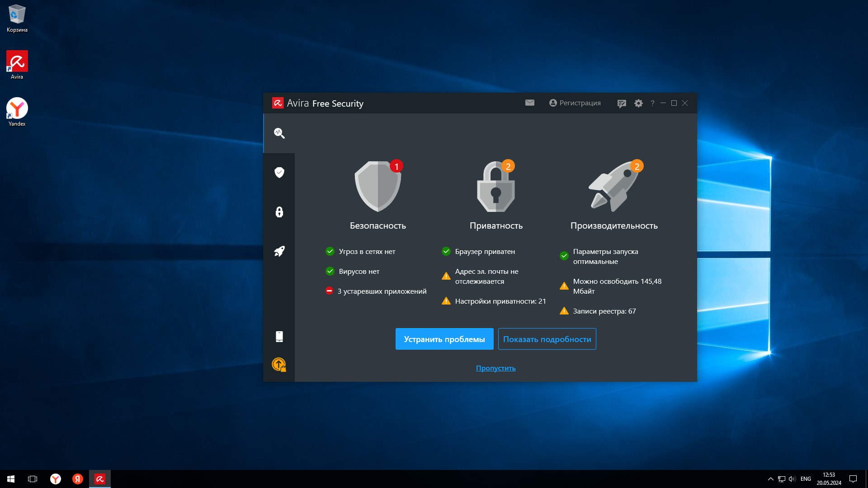868x488 pixels.
Task: Click the Пропустить link
Action: tap(495, 368)
